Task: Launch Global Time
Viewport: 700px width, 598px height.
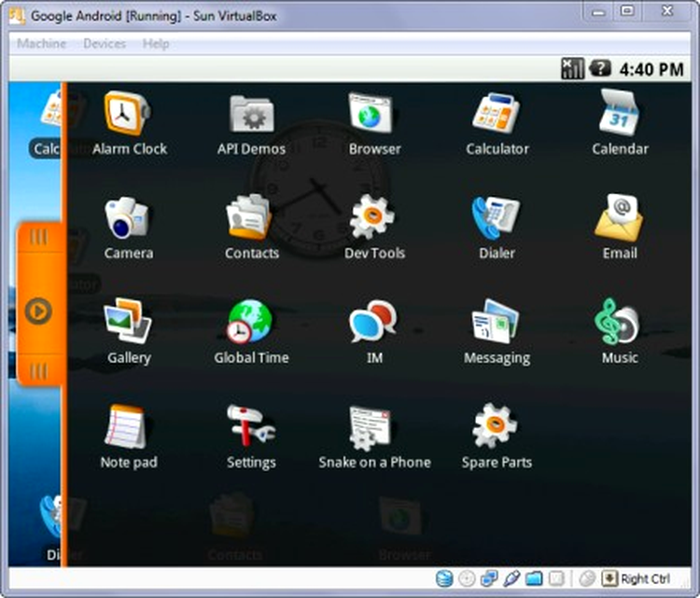Action: tap(251, 332)
